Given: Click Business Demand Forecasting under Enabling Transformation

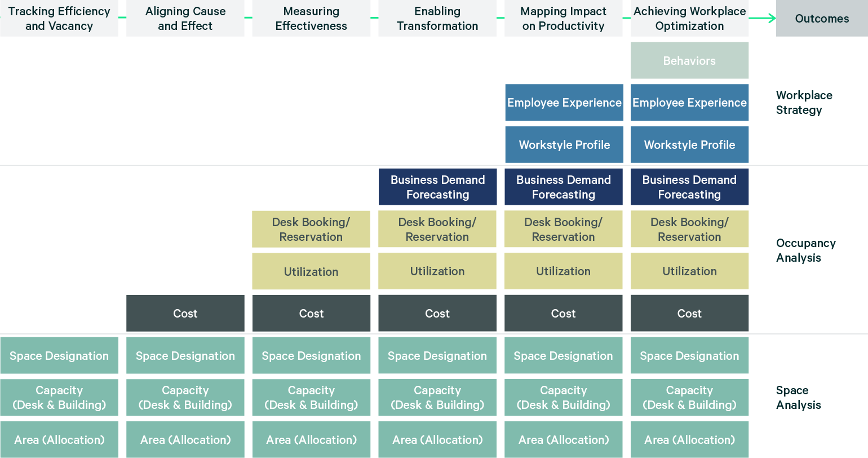Looking at the screenshot, I should pyautogui.click(x=438, y=187).
